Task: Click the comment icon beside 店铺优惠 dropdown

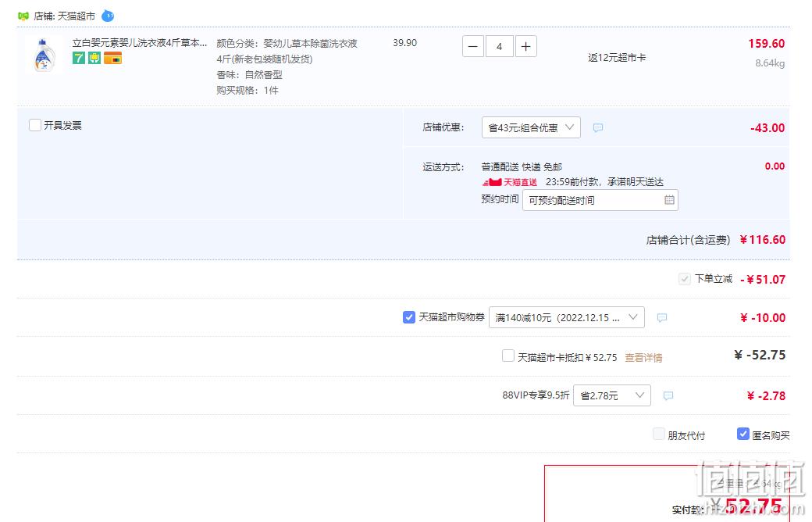Action: coord(597,127)
